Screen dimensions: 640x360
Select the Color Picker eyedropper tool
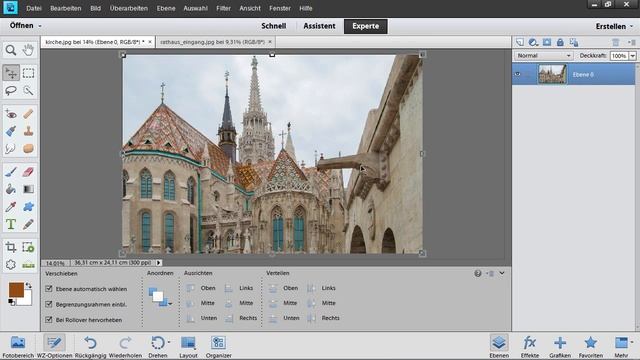click(x=11, y=207)
